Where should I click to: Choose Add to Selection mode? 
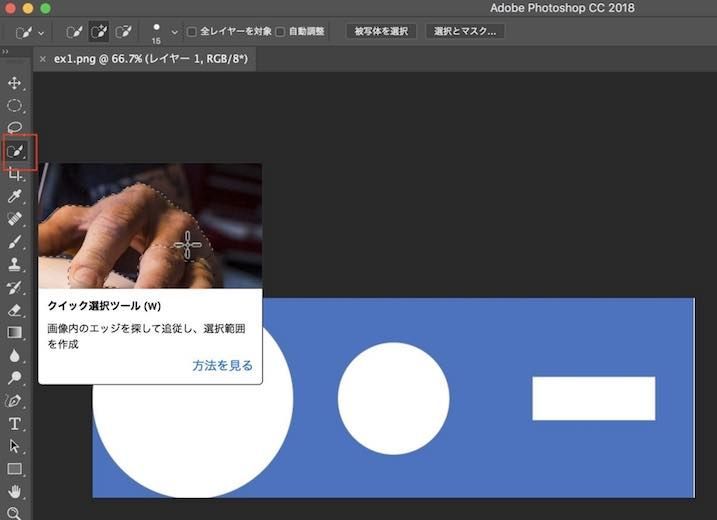click(98, 32)
